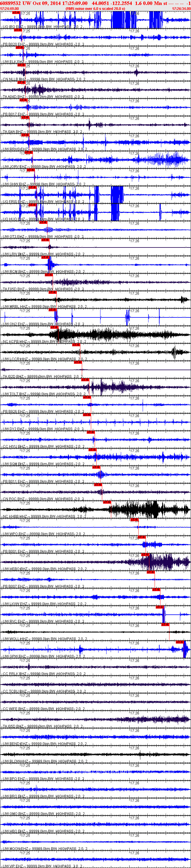Click the red pick marker above UW GPW trace
Viewport: 191px width, 868px height.
tap(180, 642)
